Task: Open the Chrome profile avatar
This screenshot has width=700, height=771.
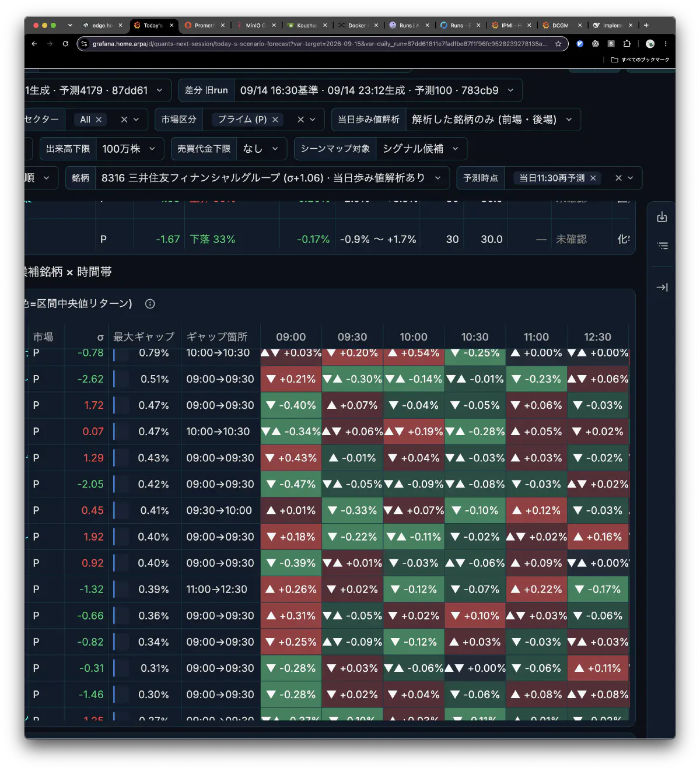Action: pos(650,44)
